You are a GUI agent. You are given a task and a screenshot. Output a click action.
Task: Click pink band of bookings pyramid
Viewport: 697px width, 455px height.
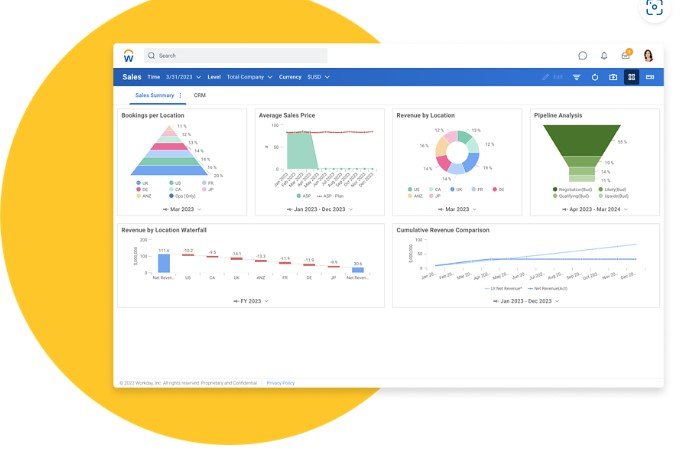click(x=169, y=146)
